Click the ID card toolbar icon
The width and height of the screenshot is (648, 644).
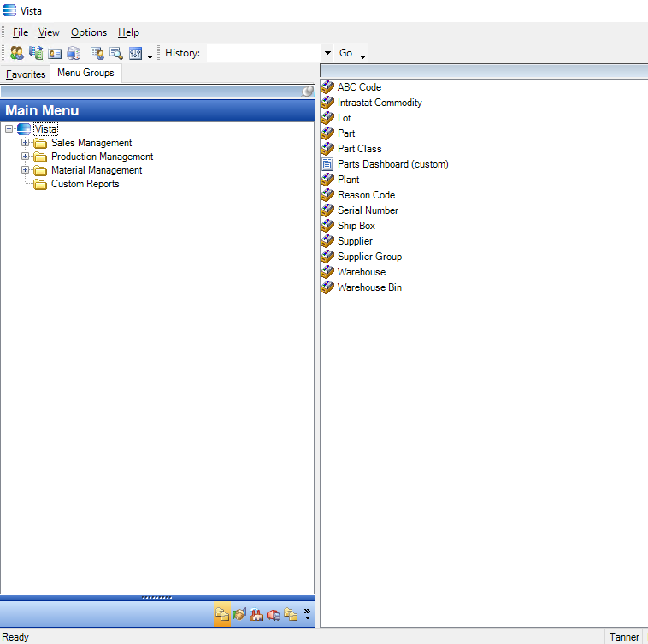tap(55, 53)
